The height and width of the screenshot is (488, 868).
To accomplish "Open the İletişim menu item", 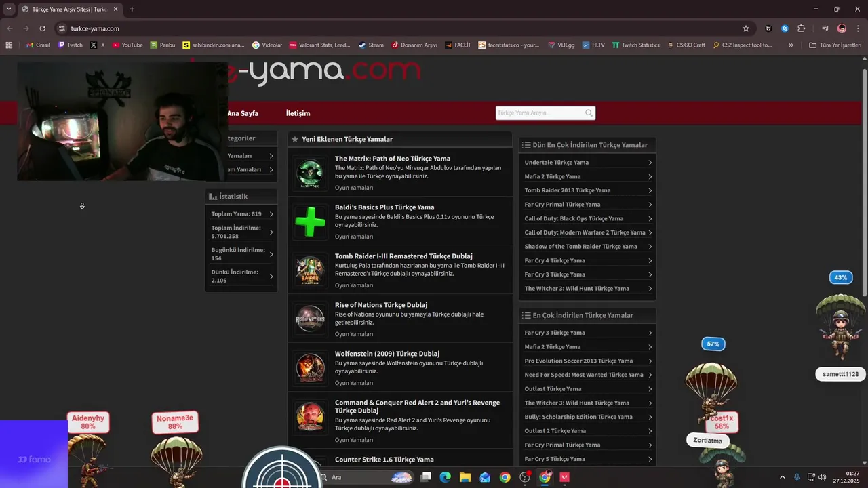I will point(298,113).
